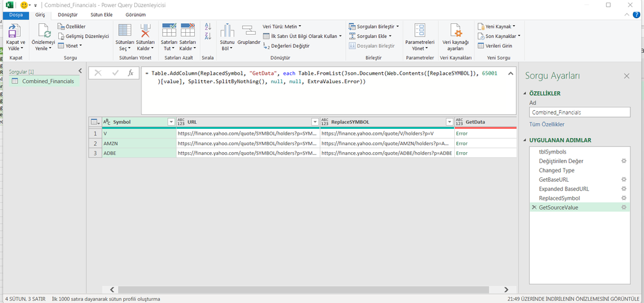Click Parametreleri Yönet icon
Screen dimensions: 644x303
[x=419, y=31]
